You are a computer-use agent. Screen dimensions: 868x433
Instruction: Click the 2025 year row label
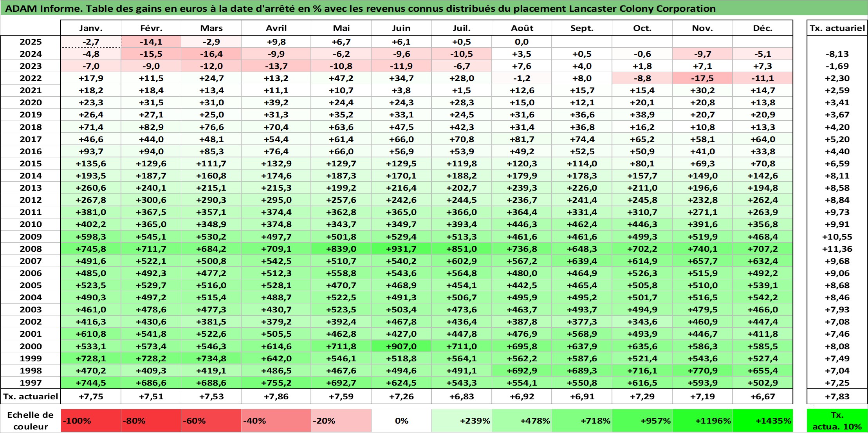coord(31,42)
